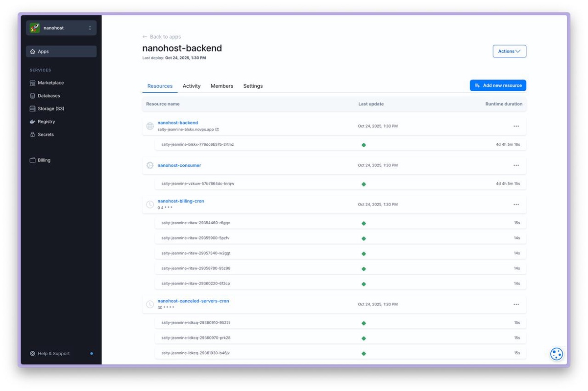The image size is (588, 391).
Task: Switch to the Activity tab
Action: (x=191, y=86)
